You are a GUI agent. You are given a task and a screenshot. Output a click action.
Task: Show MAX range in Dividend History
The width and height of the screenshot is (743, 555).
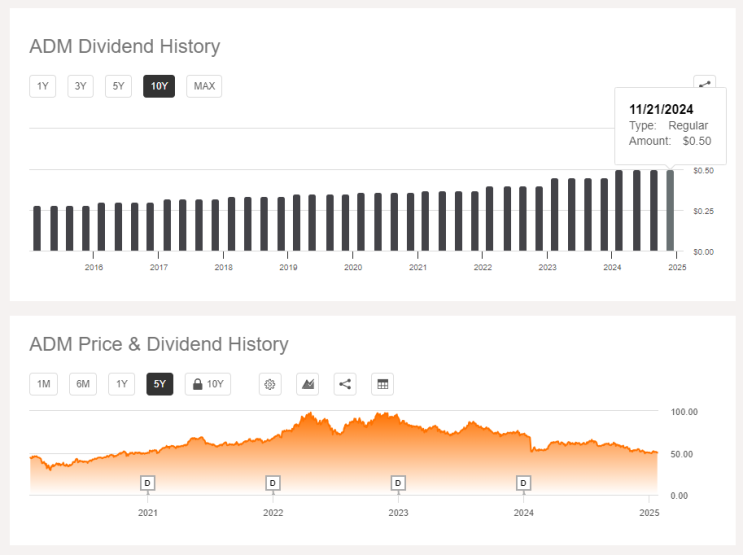(204, 86)
